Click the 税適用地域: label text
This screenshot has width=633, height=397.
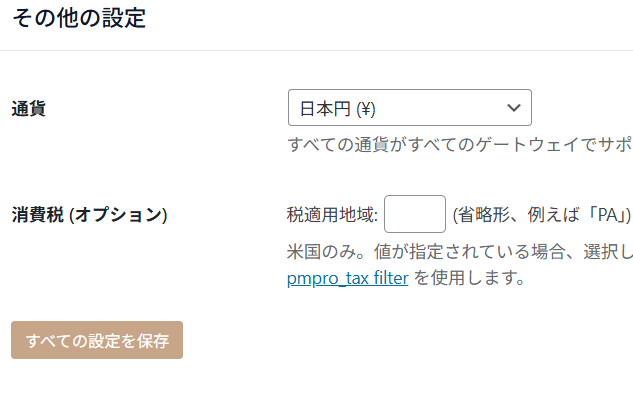coord(332,214)
